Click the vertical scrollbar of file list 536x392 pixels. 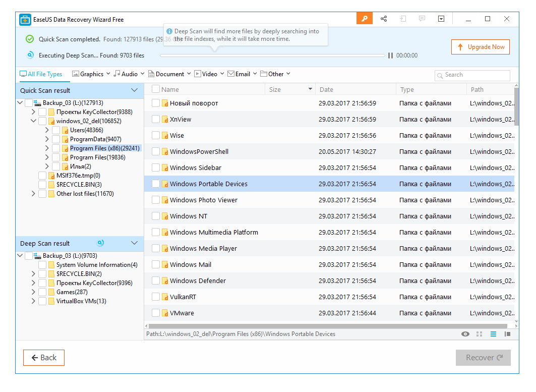(x=516, y=106)
